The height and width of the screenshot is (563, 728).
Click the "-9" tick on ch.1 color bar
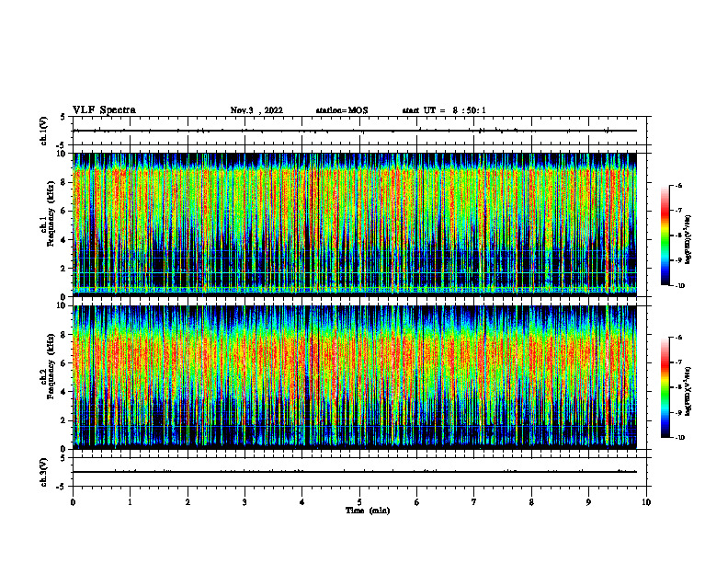(678, 260)
